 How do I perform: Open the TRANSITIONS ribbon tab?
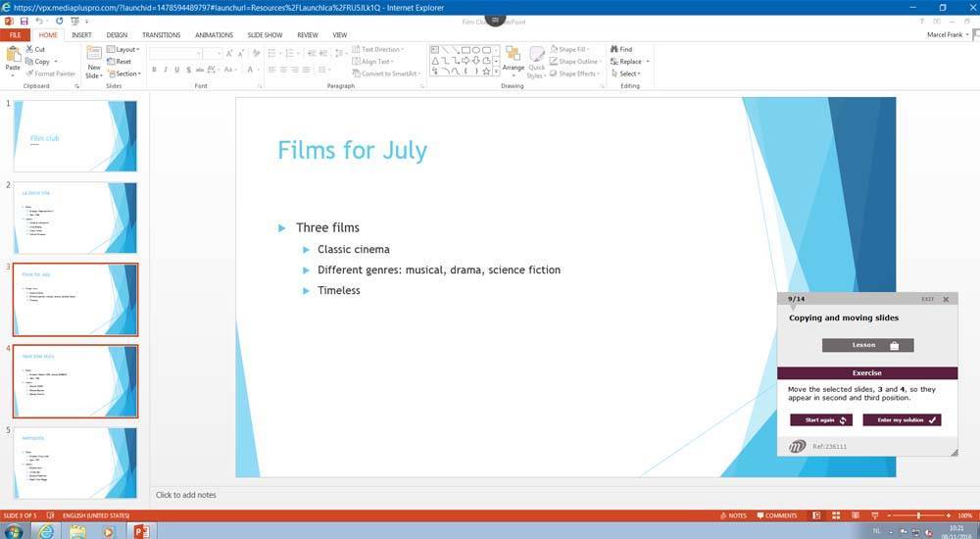tap(161, 34)
